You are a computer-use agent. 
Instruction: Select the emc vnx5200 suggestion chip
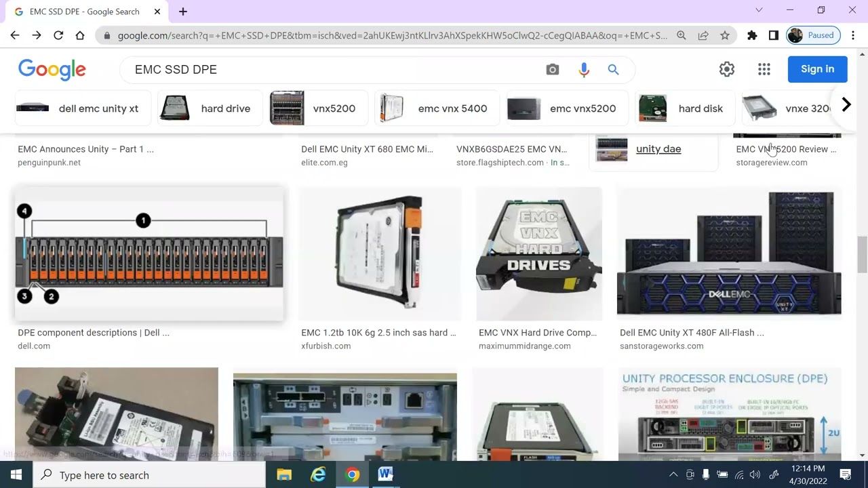click(567, 108)
